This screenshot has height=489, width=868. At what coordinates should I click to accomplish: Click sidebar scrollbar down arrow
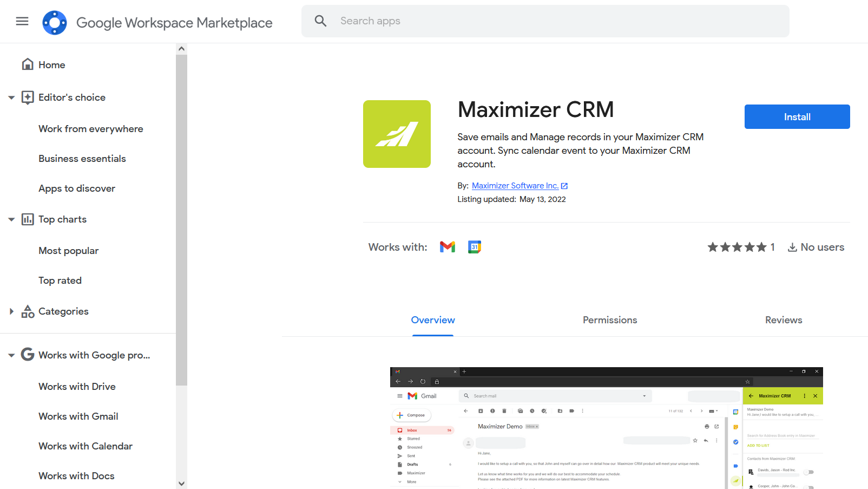pyautogui.click(x=181, y=484)
